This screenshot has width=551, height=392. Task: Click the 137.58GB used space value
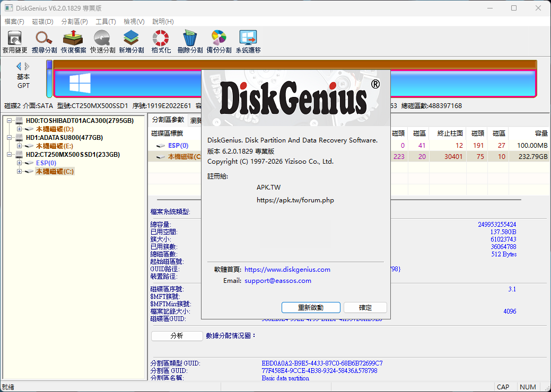click(x=503, y=232)
